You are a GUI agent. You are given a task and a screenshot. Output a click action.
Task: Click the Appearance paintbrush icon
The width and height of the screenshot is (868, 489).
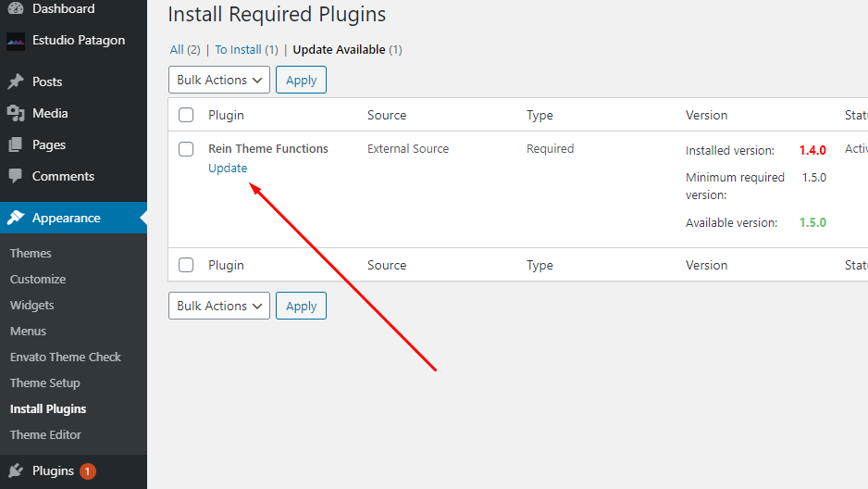tap(15, 219)
